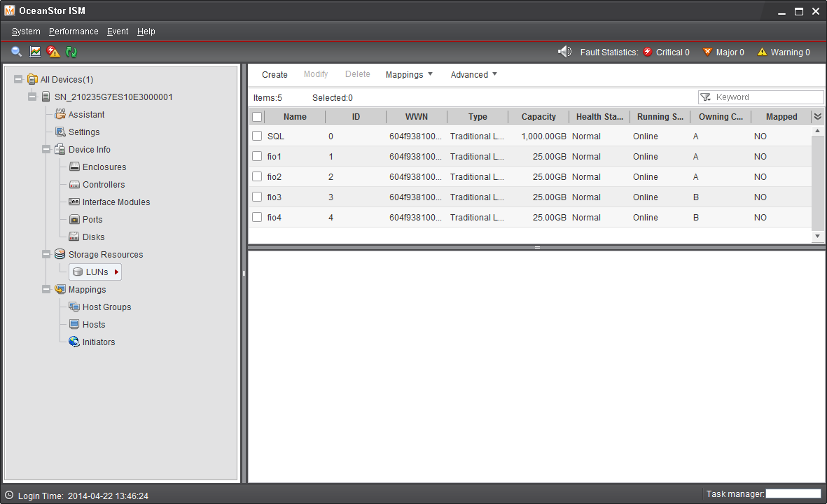Click the Initiators globe icon
The width and height of the screenshot is (827, 504).
[x=74, y=342]
